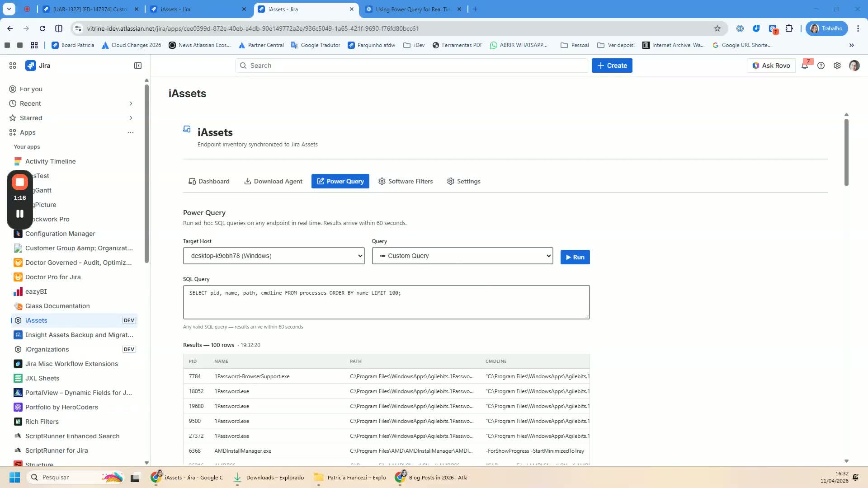This screenshot has width=868, height=488.
Task: Open Jira settings gear
Action: (837, 66)
